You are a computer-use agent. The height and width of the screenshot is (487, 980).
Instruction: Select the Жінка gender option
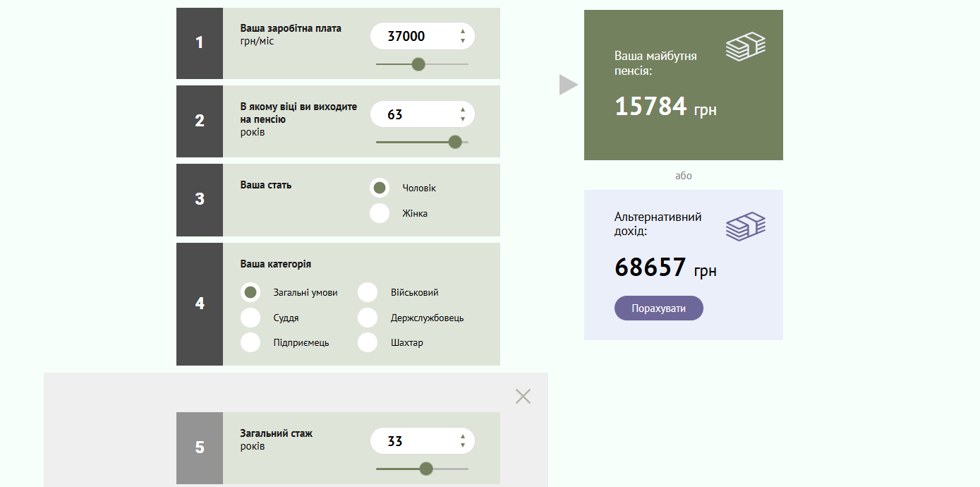(380, 213)
